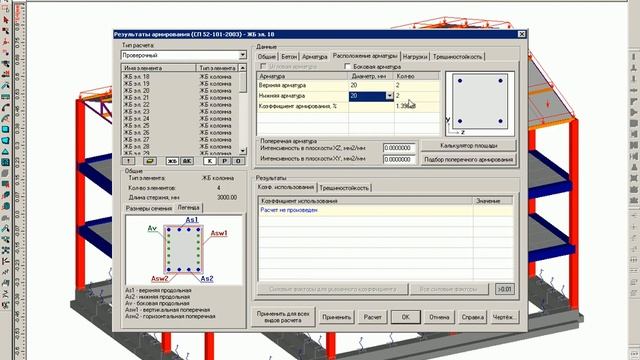Toggle the ЖБ filter button under the list
Screen dimensions: 640x360
(x=172, y=161)
